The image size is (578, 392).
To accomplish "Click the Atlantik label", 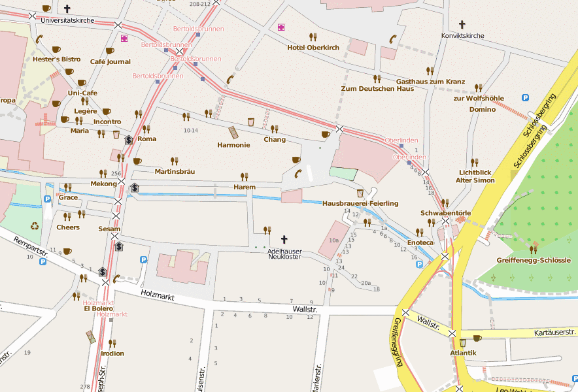I will coord(464,353).
